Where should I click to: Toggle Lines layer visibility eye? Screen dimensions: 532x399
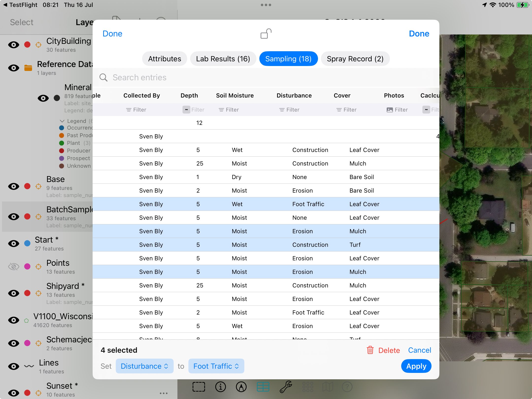pos(14,366)
